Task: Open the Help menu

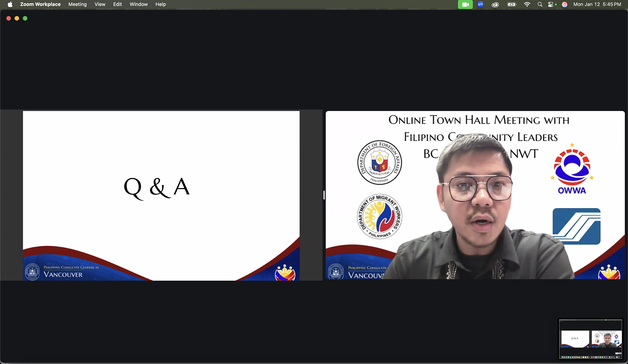Action: pyautogui.click(x=161, y=4)
